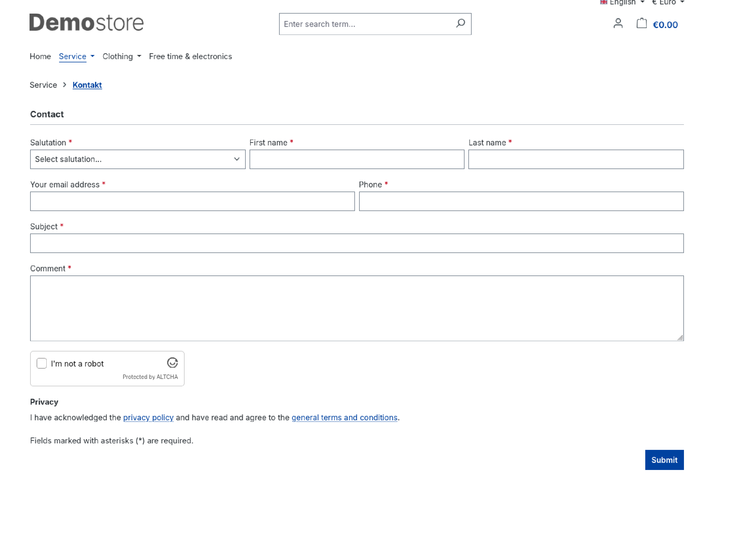This screenshot has width=756, height=535.
Task: Click the search magnifier icon
Action: click(x=460, y=23)
